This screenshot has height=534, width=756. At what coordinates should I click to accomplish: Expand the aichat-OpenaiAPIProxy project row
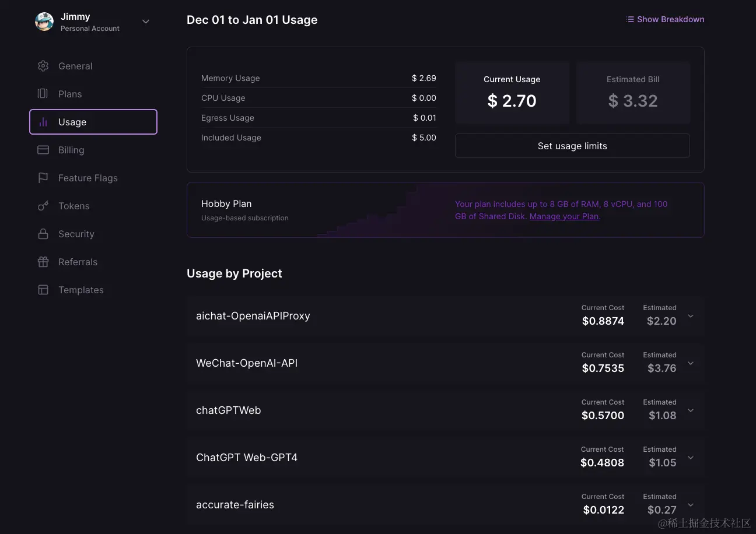(x=691, y=316)
